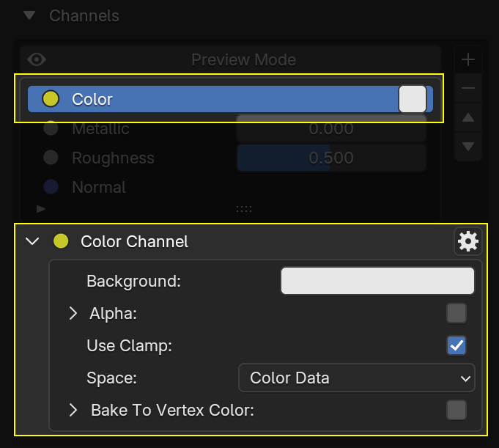499x448 pixels.
Task: Remove selected channel with minus button
Action: point(468,88)
